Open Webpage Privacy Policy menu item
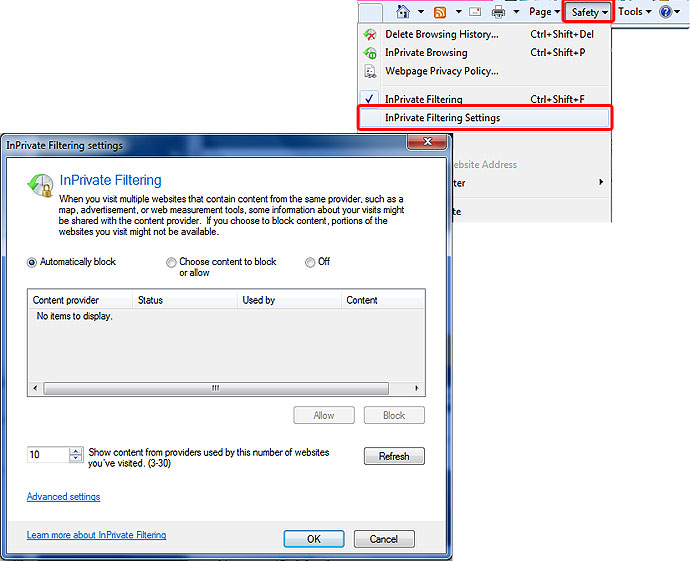Image resolution: width=690 pixels, height=561 pixels. 441,71
